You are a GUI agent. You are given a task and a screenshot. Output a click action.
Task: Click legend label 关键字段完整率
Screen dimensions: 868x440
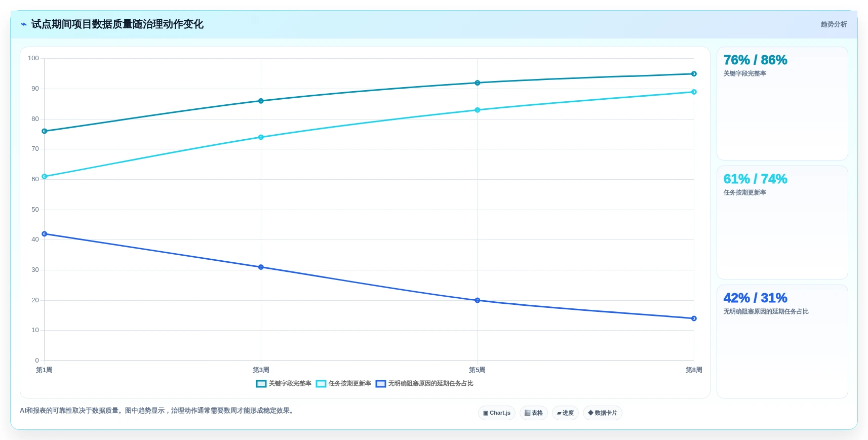(290, 384)
